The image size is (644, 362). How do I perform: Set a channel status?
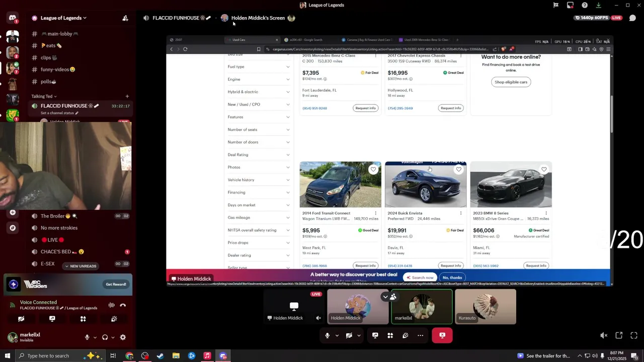pos(59,113)
